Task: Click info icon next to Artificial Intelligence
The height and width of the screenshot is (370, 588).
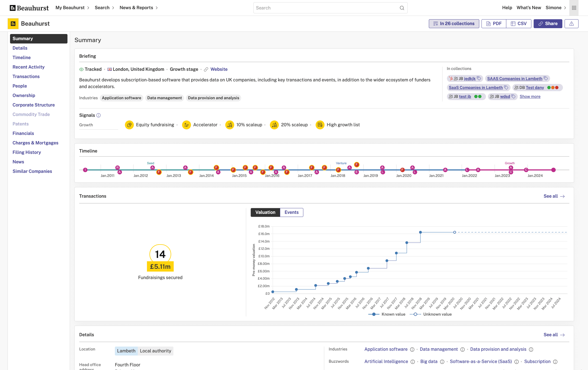Action: click(x=413, y=362)
